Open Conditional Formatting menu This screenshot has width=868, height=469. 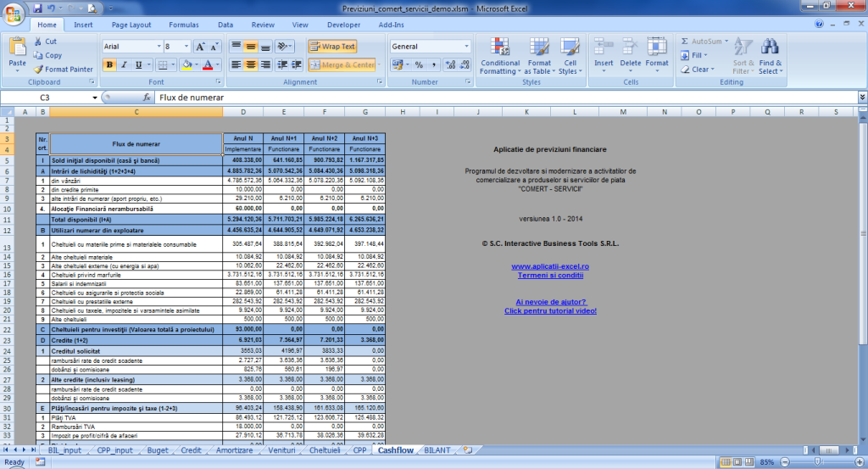[x=500, y=55]
